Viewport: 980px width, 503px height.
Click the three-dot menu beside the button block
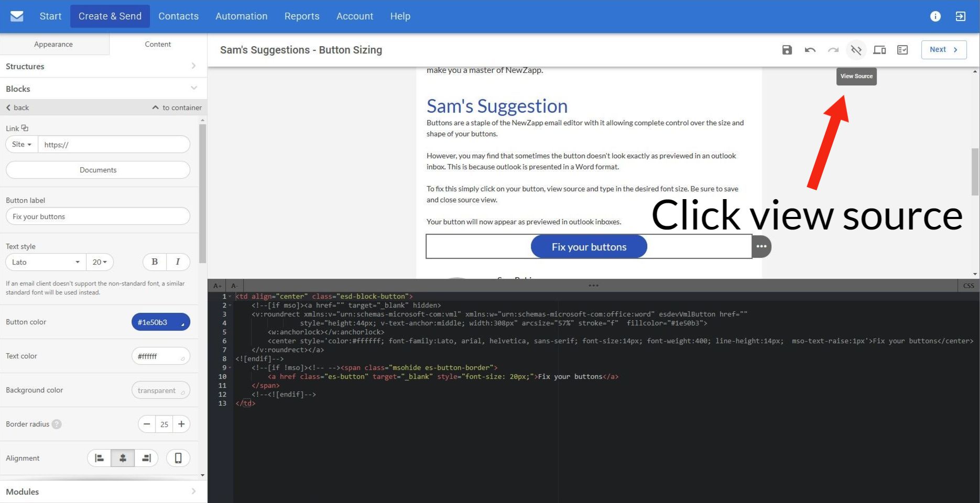[761, 246]
